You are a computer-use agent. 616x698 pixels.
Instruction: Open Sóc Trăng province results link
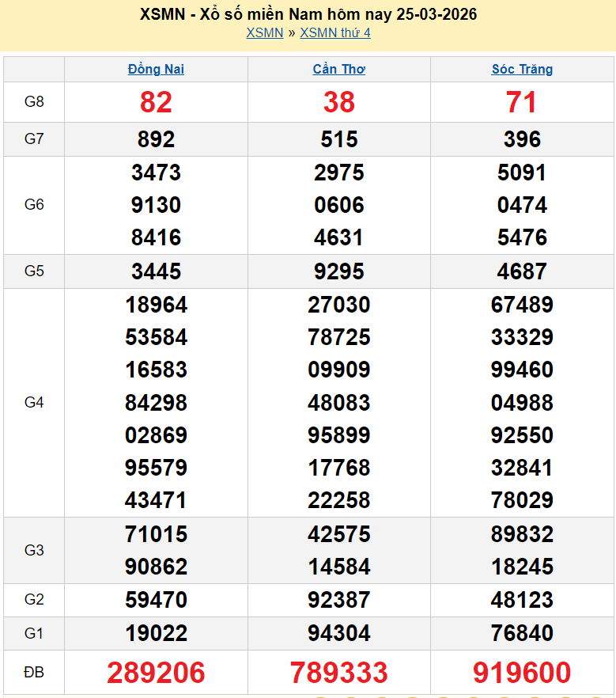click(x=522, y=69)
